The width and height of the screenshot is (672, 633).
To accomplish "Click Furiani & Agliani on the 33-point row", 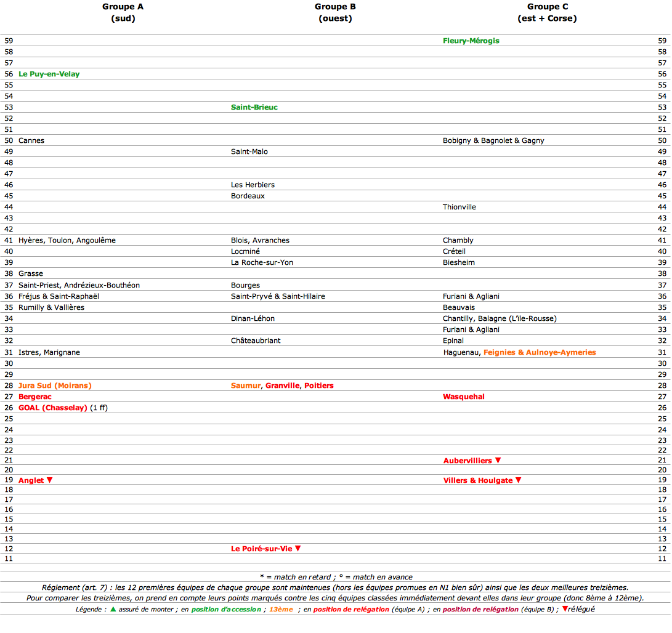I will [x=471, y=329].
